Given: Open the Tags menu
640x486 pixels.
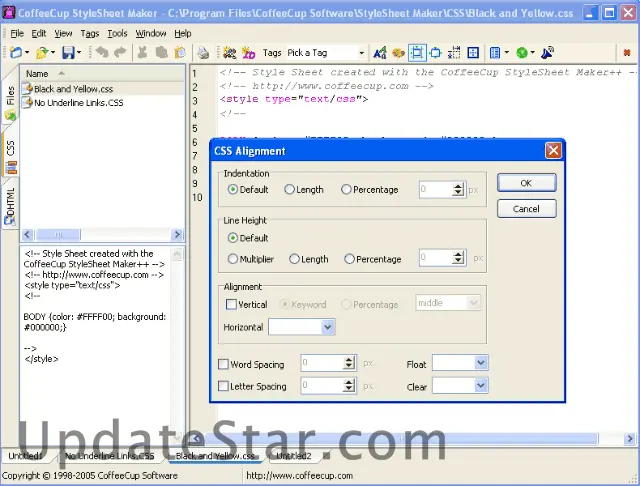Looking at the screenshot, I should click(90, 33).
